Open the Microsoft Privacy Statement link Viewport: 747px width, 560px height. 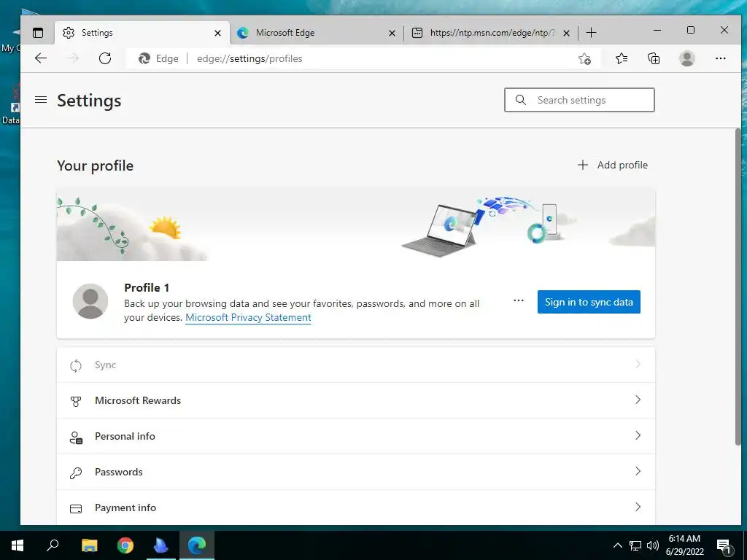[x=248, y=318]
